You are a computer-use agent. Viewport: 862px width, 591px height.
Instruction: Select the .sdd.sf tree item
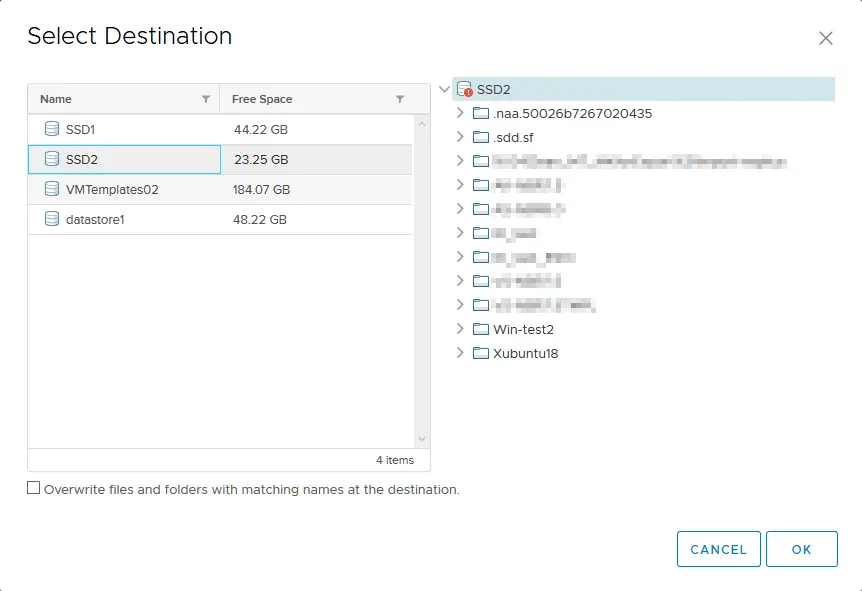513,137
